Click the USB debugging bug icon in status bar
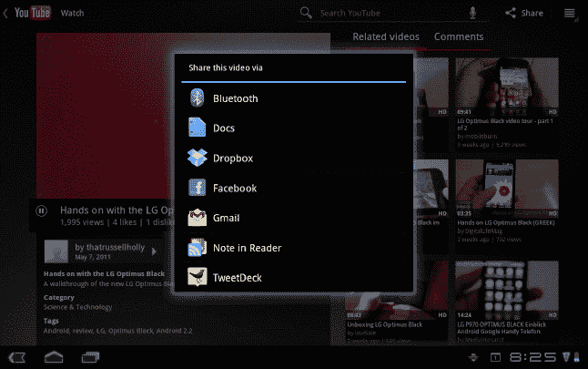588x369 pixels. 473,357
